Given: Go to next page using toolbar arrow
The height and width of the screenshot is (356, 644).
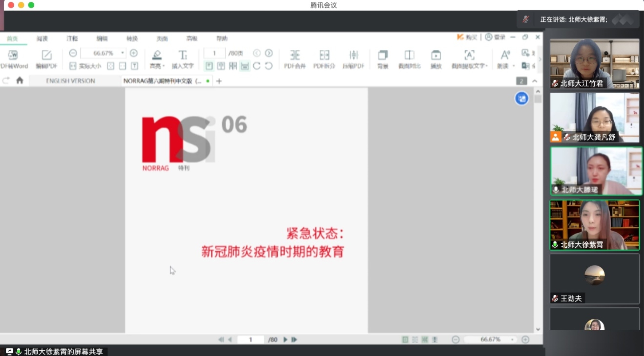Looking at the screenshot, I should [x=269, y=53].
